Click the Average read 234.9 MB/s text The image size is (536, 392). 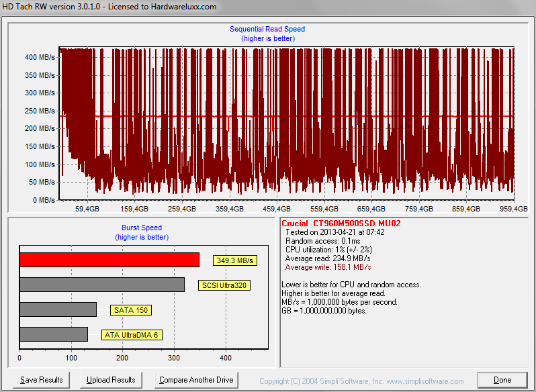327,258
